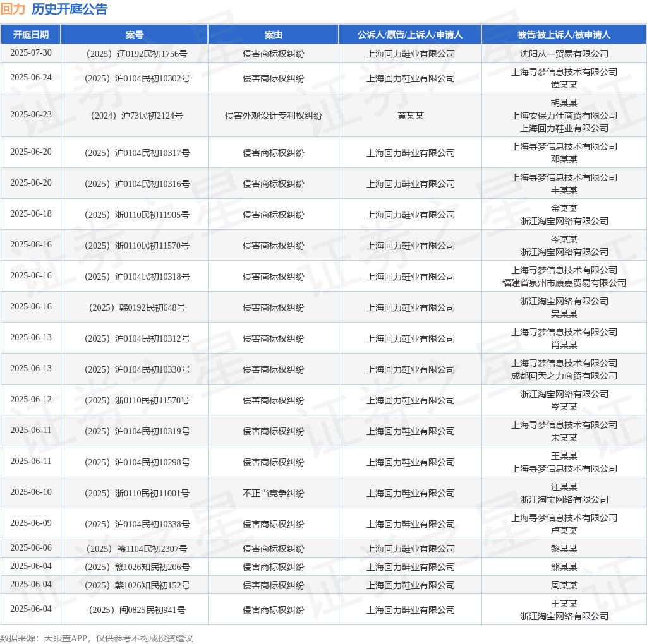Click case number 沪0104民初10330号
The image size is (647, 644).
click(137, 369)
